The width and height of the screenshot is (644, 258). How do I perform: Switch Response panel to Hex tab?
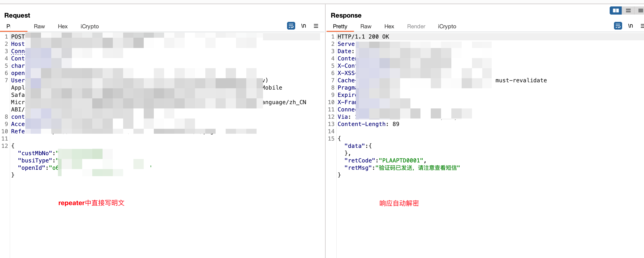[x=389, y=27]
